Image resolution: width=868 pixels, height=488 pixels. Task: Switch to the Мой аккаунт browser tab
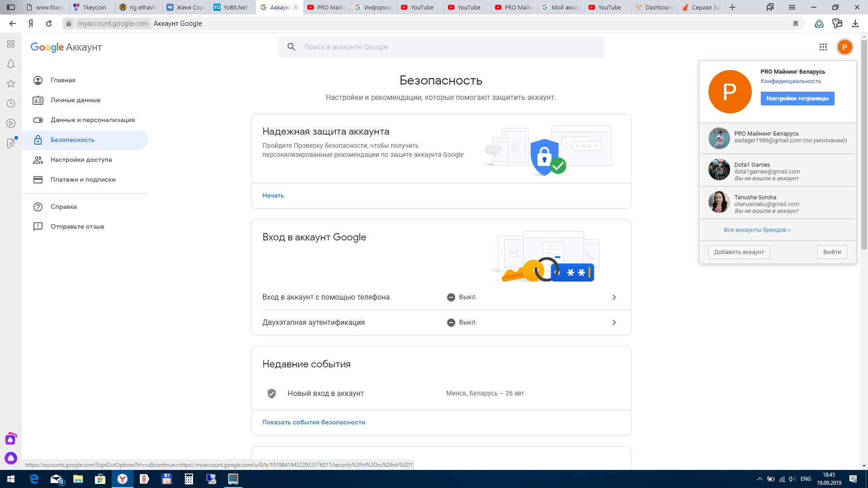(561, 7)
